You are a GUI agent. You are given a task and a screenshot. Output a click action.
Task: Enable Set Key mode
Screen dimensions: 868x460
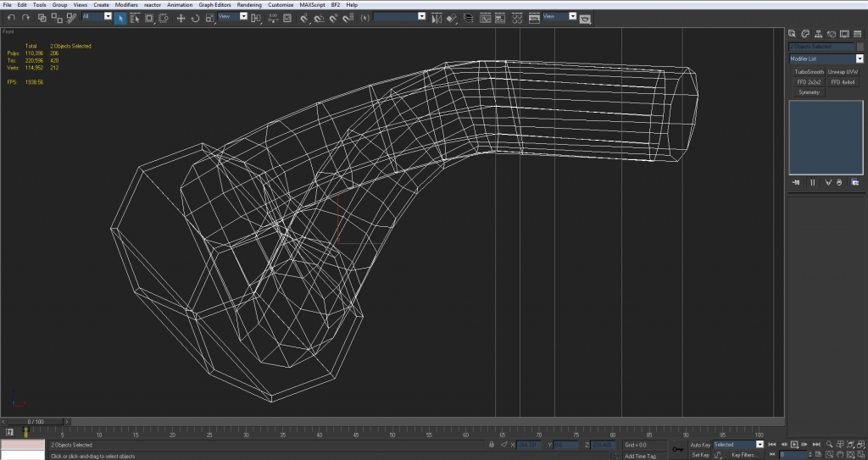[x=699, y=455]
